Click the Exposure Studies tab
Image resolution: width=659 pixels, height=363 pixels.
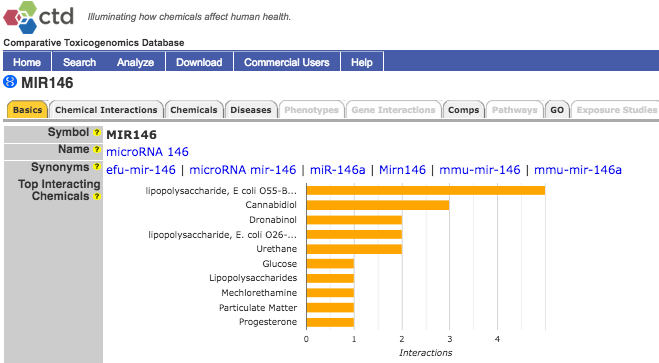616,110
